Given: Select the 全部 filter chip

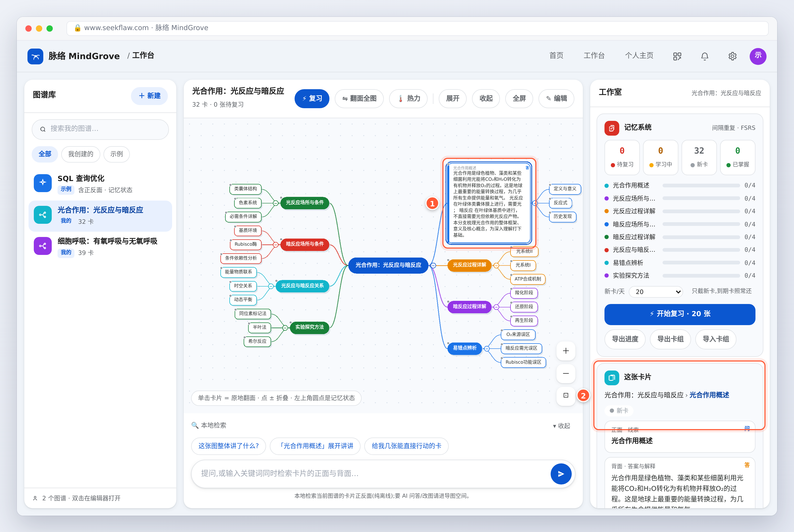Looking at the screenshot, I should click(x=45, y=154).
